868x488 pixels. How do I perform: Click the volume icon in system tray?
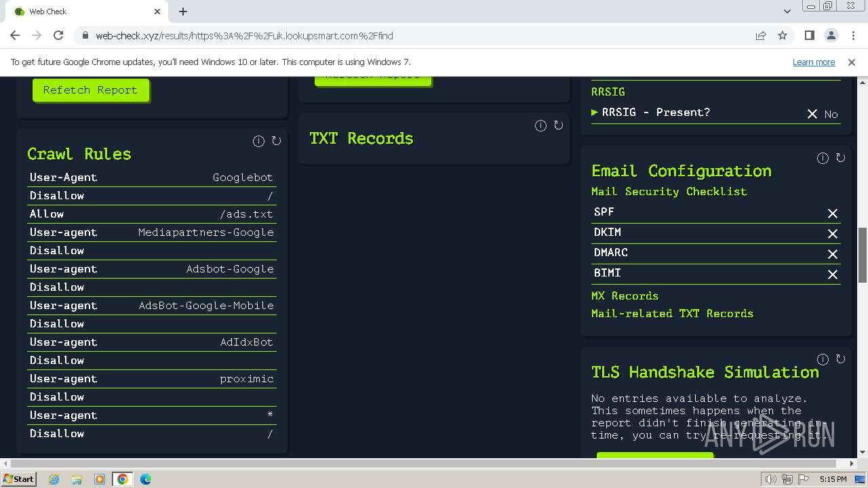(770, 479)
